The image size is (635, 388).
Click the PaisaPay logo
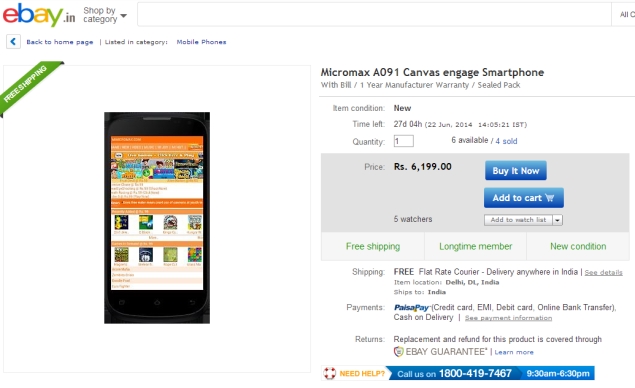point(411,307)
